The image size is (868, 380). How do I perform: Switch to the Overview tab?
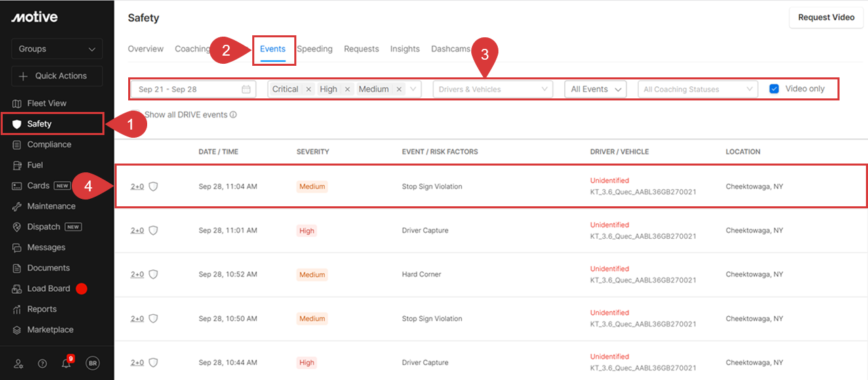[x=146, y=49]
